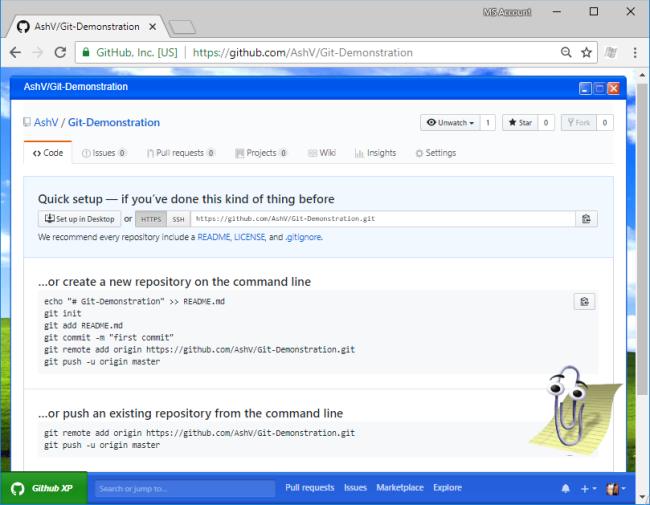
Task: Click the 'git commit -m "first commit"' line
Action: [109, 337]
